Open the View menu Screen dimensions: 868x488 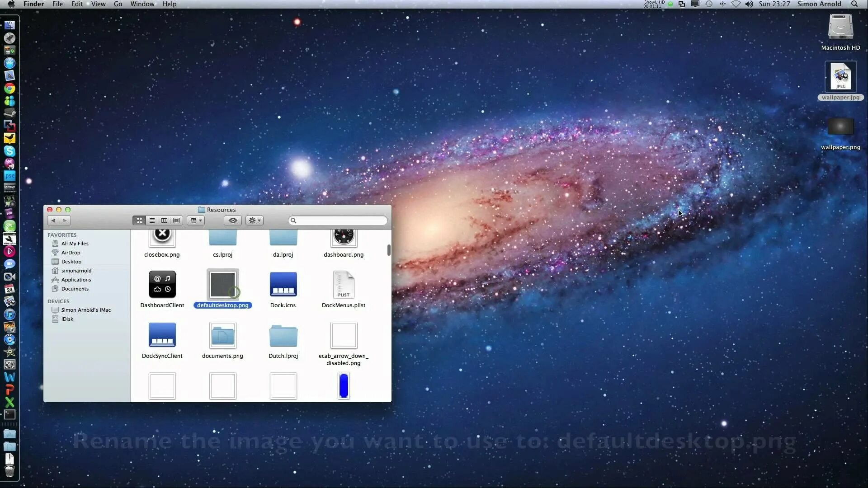pyautogui.click(x=98, y=4)
